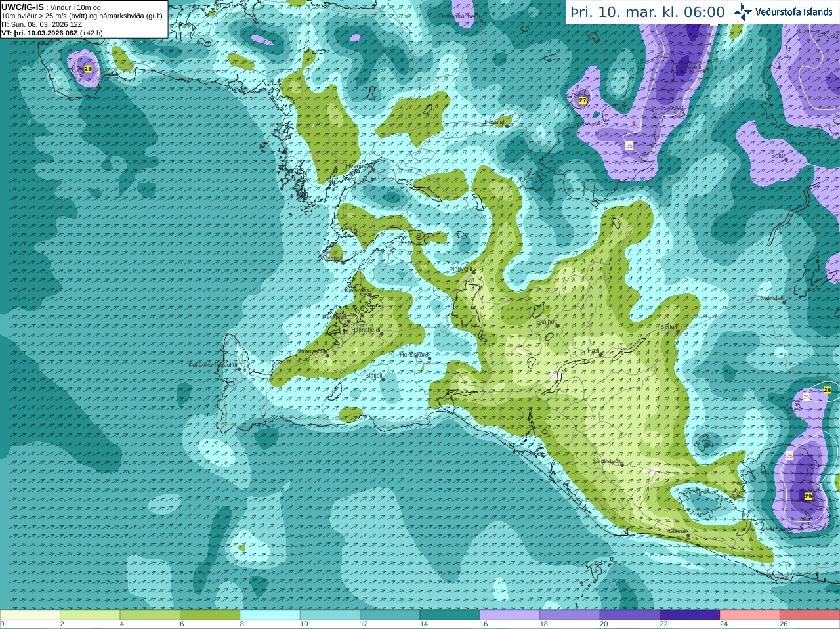This screenshot has height=629, width=840.
Task: Click the yellow 29 max gust marker
Action: 808,496
